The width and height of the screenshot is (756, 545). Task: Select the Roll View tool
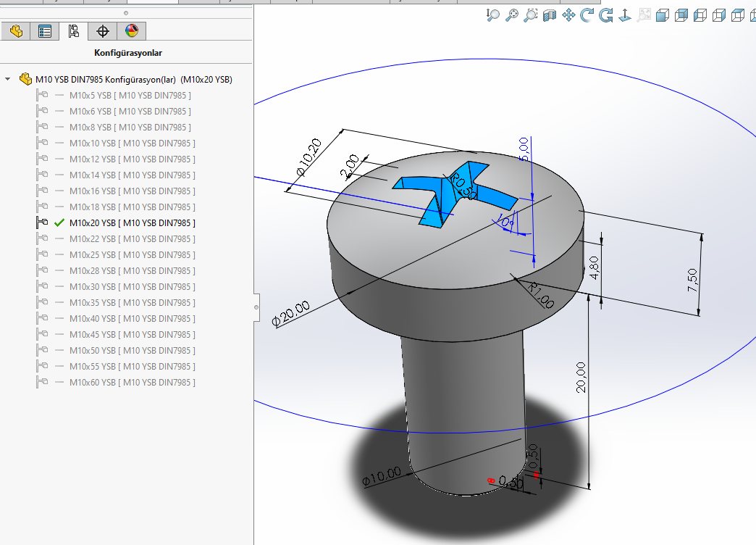coord(606,15)
